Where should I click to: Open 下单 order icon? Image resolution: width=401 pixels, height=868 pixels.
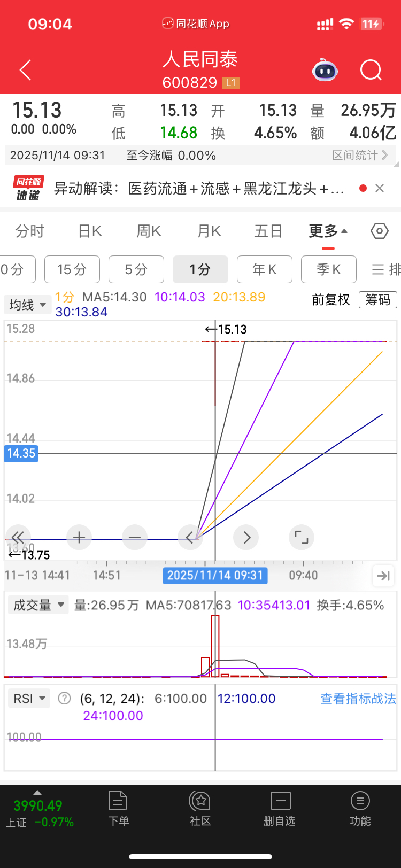pyautogui.click(x=118, y=809)
